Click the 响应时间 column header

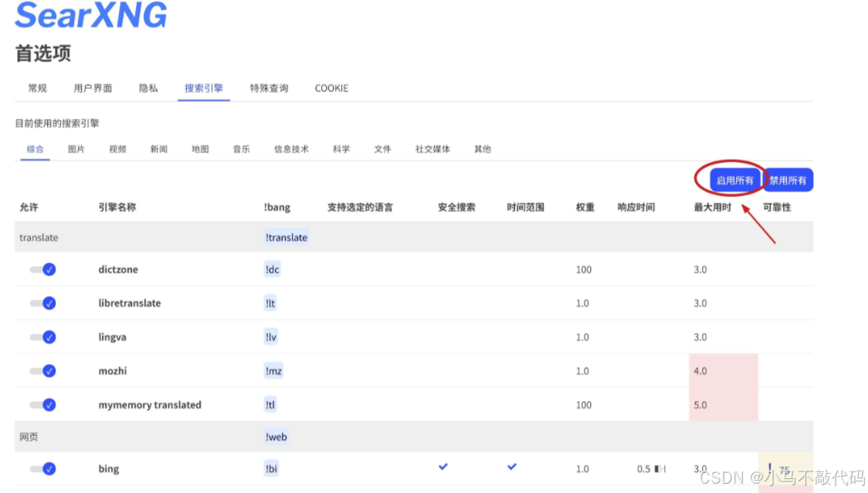point(636,207)
